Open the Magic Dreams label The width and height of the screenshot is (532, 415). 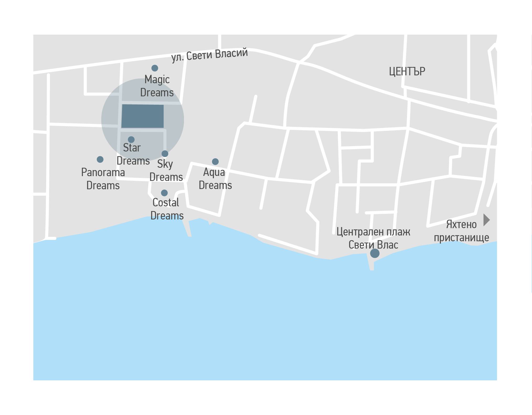pyautogui.click(x=157, y=86)
